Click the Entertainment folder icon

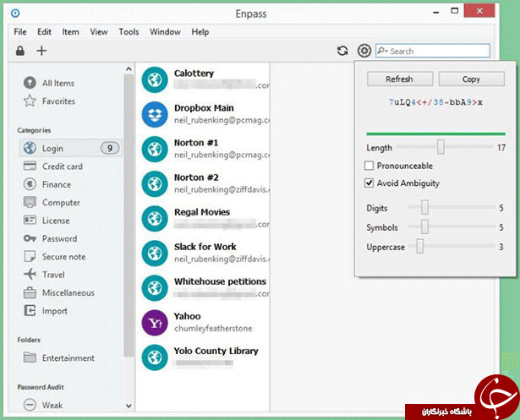tap(30, 357)
